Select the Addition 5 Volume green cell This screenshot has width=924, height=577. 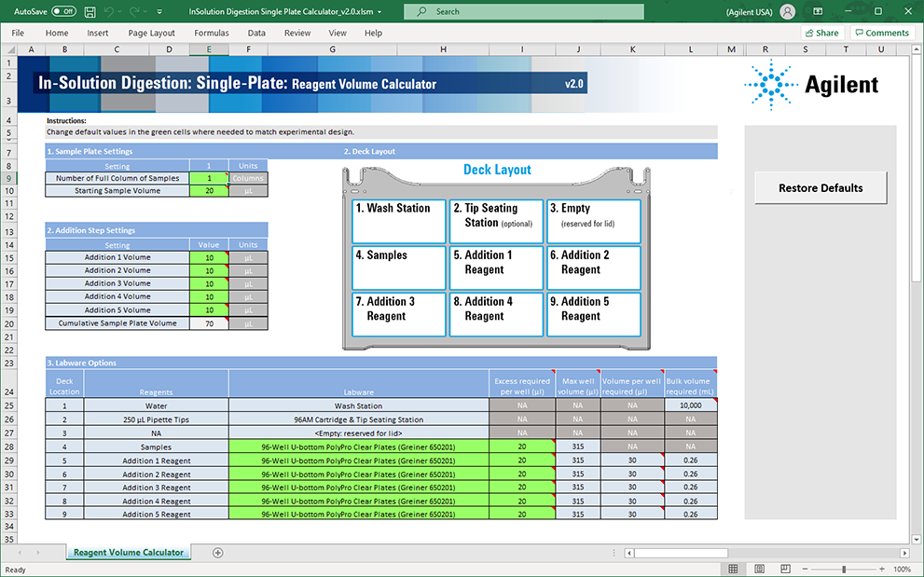[209, 310]
